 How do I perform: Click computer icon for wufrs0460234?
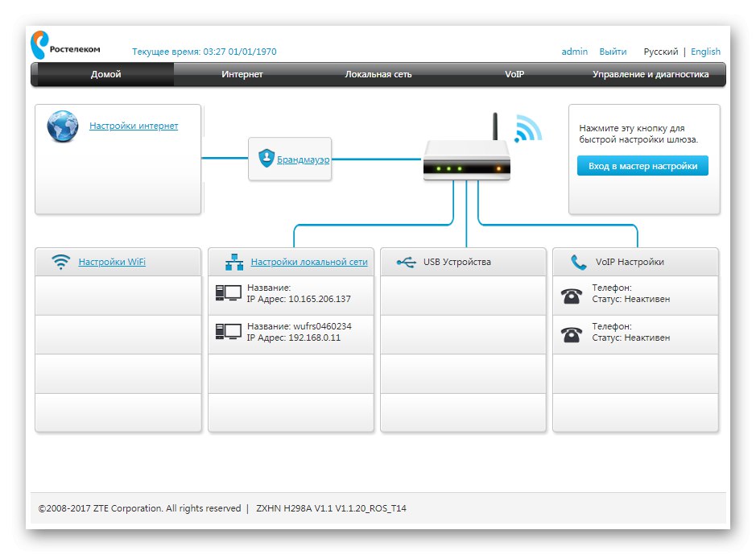[228, 332]
